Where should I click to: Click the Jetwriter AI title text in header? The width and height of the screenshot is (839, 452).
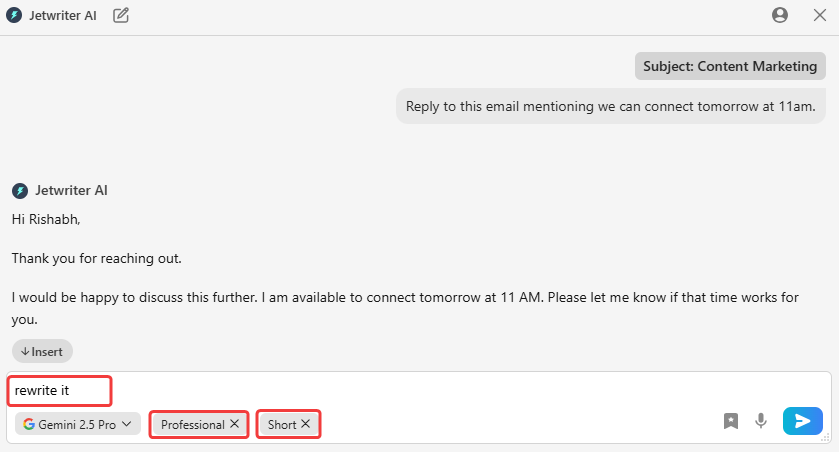[x=64, y=15]
